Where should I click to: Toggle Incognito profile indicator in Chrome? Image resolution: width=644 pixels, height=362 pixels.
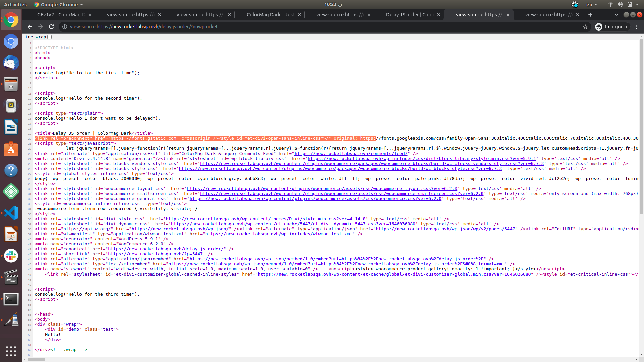click(x=612, y=27)
